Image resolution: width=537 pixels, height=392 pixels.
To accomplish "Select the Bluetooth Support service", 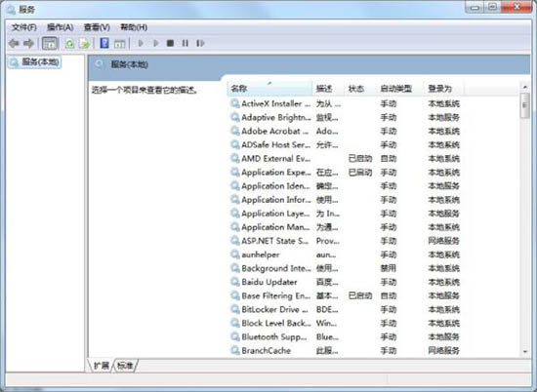I will tap(346, 336).
